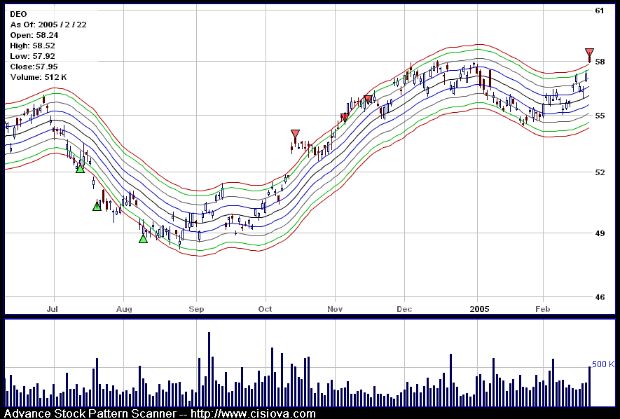This screenshot has height=419, width=620.
Task: Click the 46 price axis label
Action: [599, 297]
